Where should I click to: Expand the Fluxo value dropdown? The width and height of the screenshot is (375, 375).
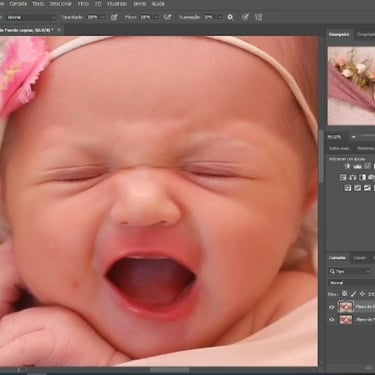(x=155, y=17)
